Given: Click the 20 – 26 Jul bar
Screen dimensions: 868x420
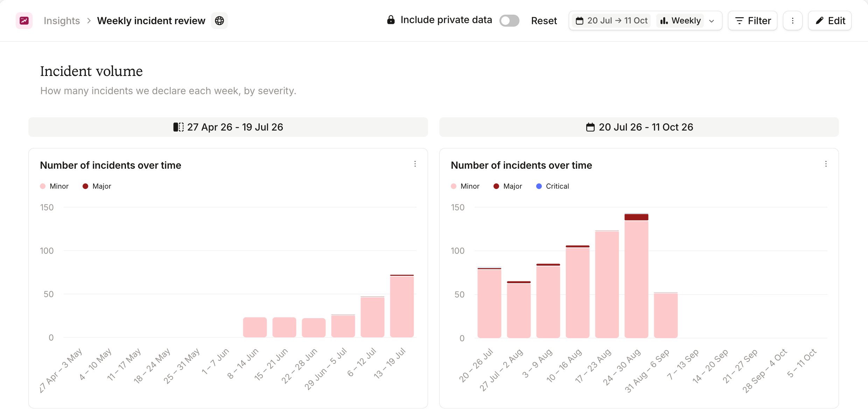Looking at the screenshot, I should [x=489, y=303].
